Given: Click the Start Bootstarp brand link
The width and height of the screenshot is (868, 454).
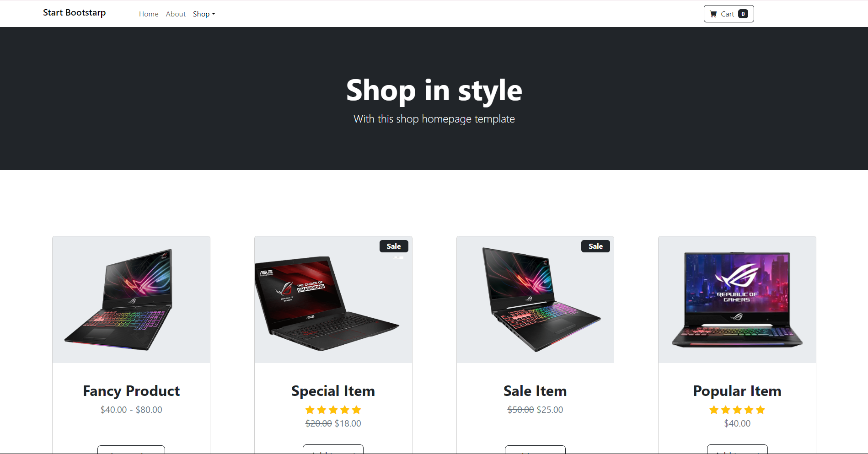Looking at the screenshot, I should [75, 13].
